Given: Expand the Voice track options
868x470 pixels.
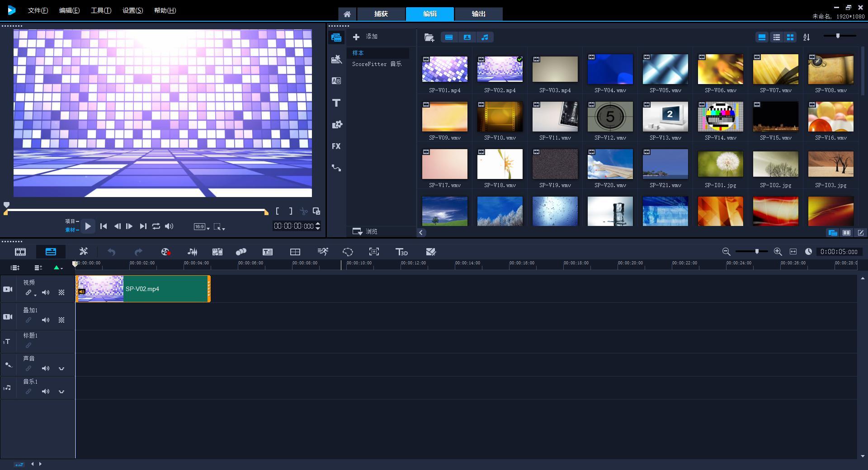Looking at the screenshot, I should tap(61, 368).
